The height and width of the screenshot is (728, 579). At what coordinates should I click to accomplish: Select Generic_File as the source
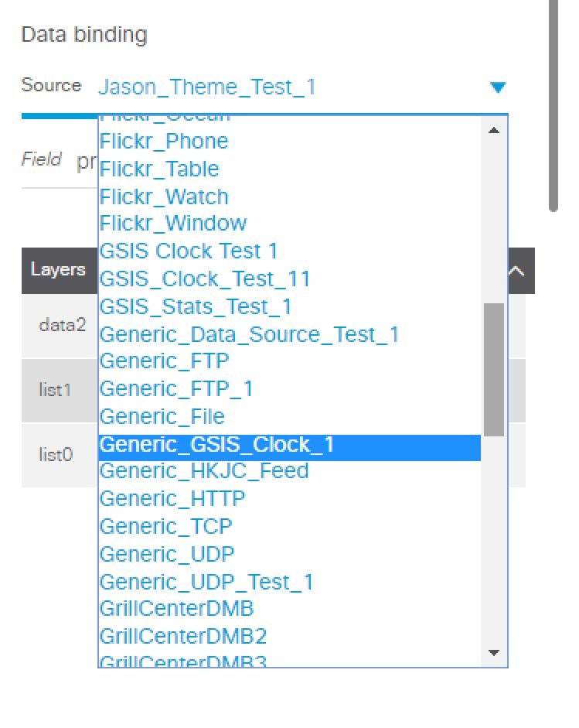tap(162, 416)
